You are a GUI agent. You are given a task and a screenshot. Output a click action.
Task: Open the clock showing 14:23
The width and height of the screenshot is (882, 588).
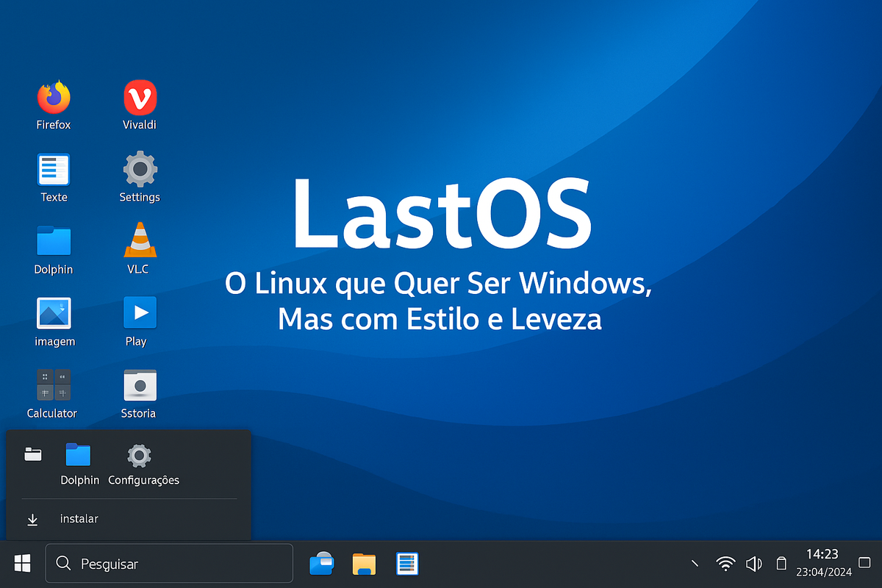pos(822,554)
